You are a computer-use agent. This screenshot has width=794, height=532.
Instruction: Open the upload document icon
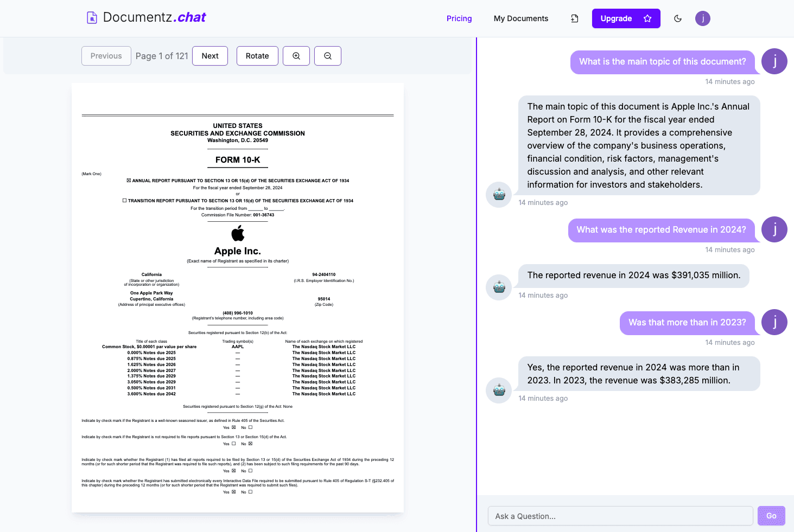575,18
